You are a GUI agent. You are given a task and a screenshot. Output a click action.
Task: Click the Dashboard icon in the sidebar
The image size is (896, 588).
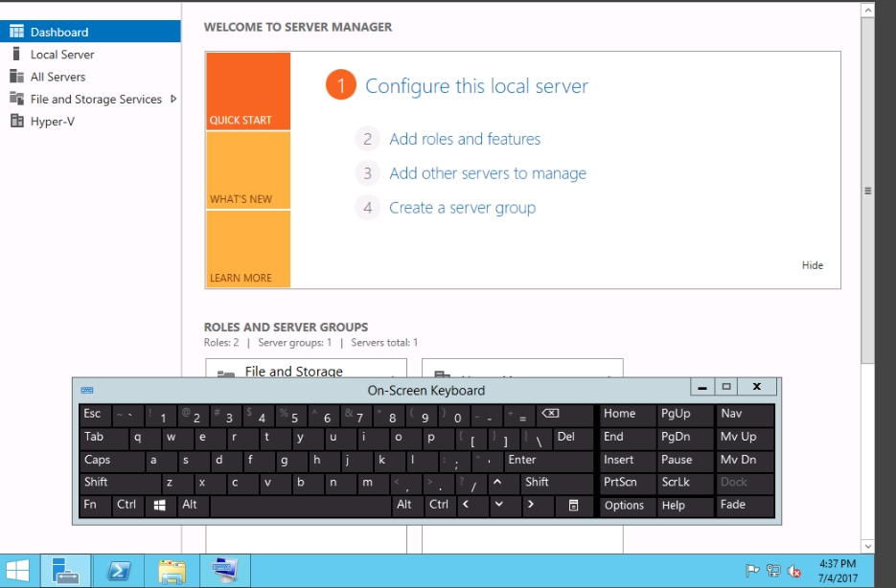click(17, 32)
